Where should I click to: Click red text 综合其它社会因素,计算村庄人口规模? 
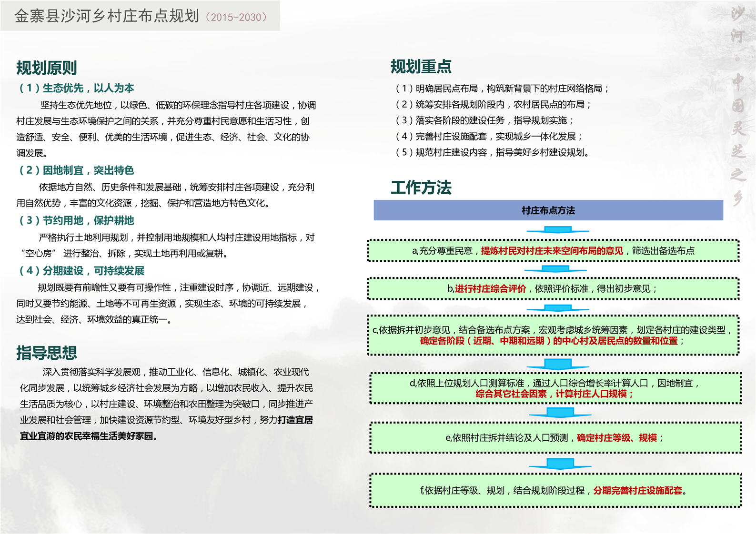[554, 394]
